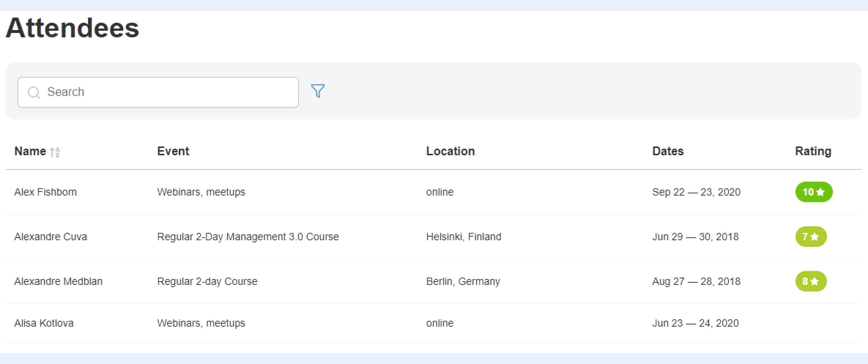Select attendee Alisa Kotlova
The image size is (868, 364).
coord(44,323)
